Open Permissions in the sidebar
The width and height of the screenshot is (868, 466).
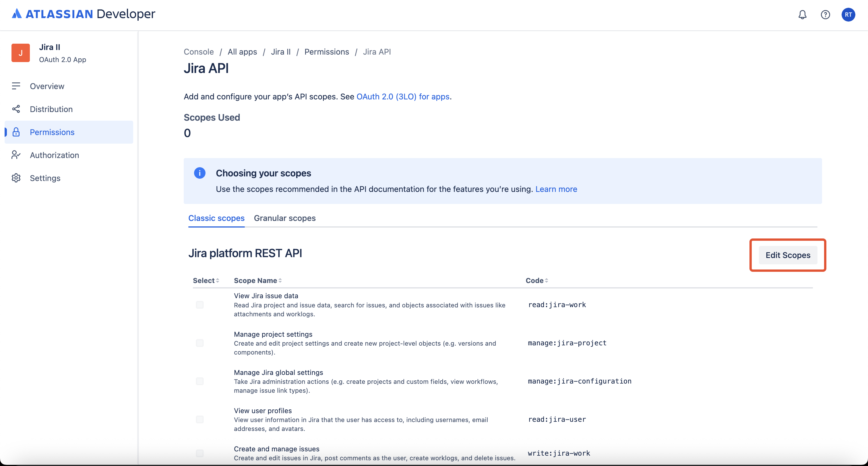coord(52,132)
